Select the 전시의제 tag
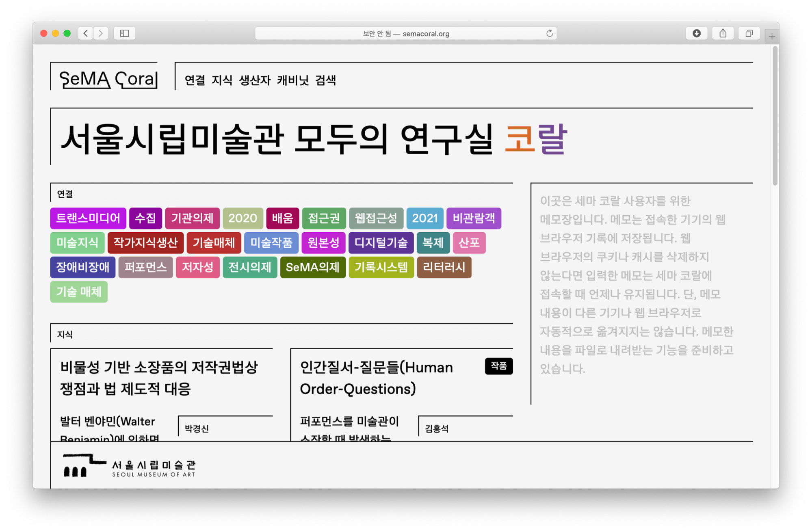 pos(250,267)
